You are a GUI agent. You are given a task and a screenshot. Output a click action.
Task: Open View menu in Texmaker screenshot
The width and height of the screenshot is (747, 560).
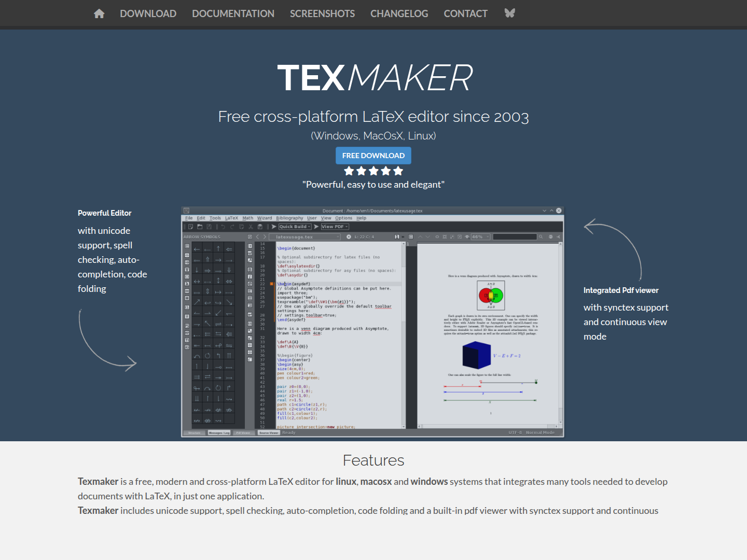tap(326, 218)
